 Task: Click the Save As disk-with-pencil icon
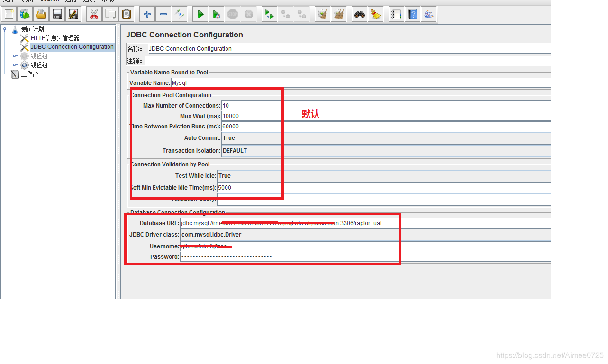(73, 14)
